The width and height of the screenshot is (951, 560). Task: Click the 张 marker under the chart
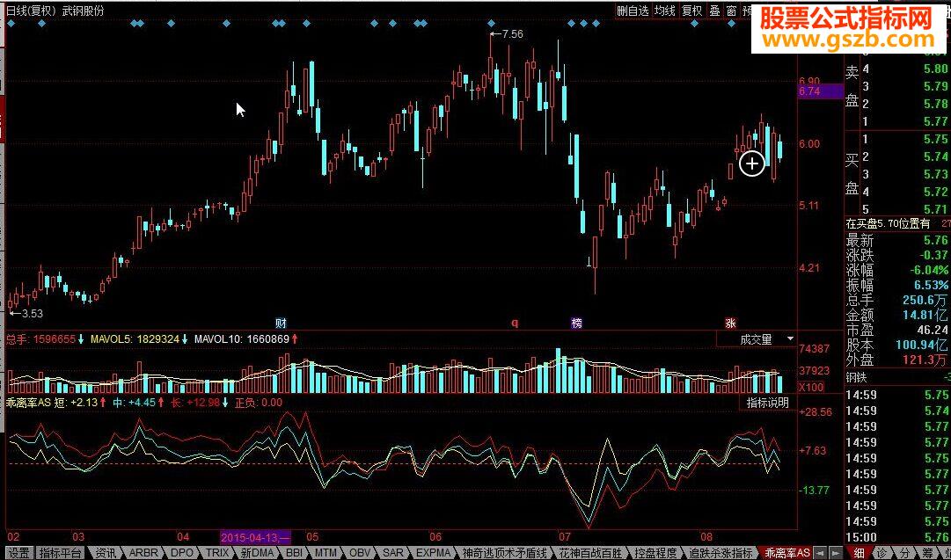730,323
